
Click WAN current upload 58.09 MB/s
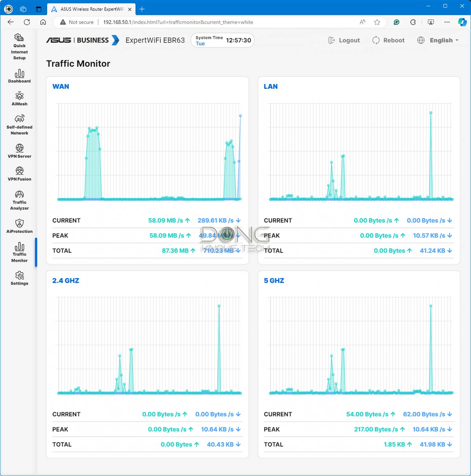point(169,220)
